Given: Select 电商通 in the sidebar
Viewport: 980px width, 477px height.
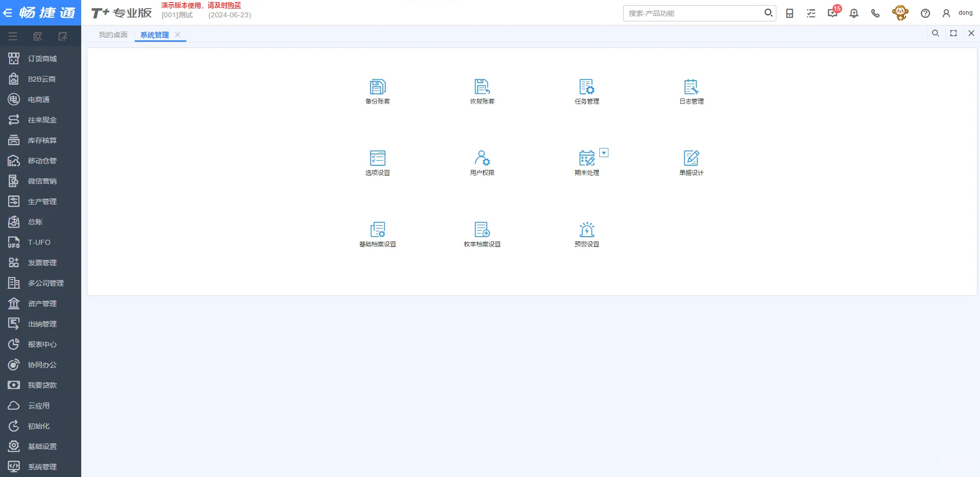Looking at the screenshot, I should point(40,99).
